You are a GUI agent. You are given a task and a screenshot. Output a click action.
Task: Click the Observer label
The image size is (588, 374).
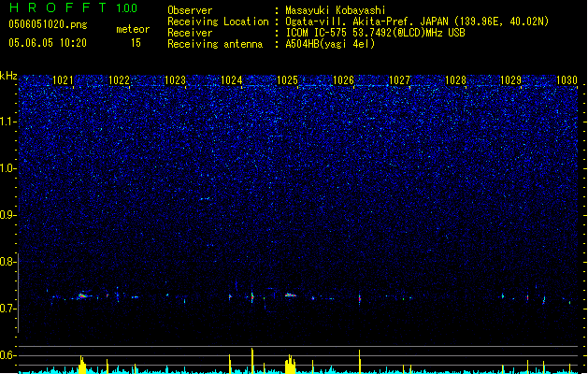coord(190,10)
